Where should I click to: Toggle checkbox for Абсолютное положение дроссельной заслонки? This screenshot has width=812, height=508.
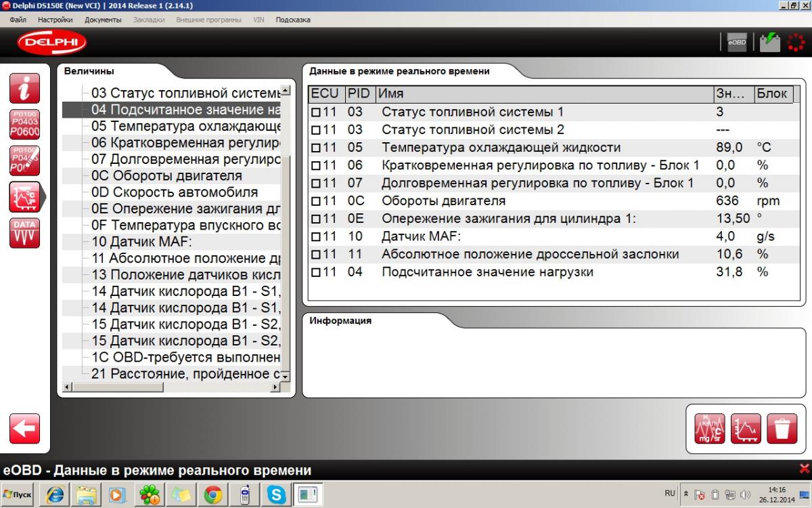[x=315, y=255]
